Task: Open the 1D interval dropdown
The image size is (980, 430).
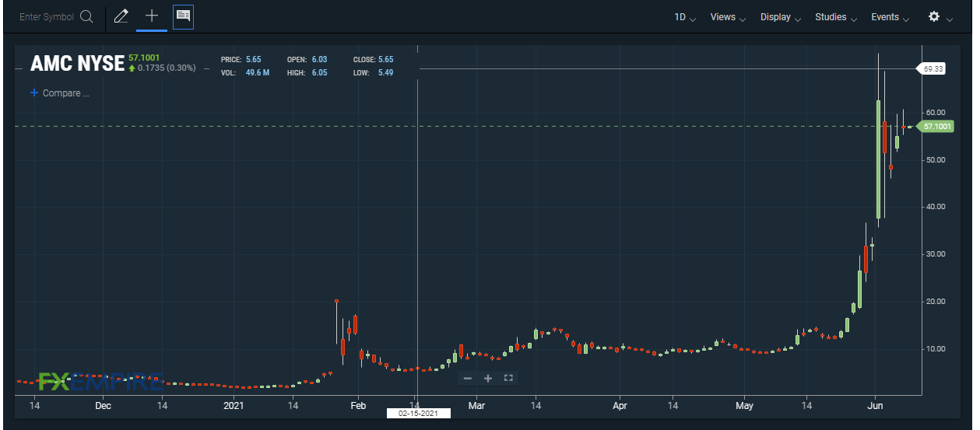Action: (685, 17)
